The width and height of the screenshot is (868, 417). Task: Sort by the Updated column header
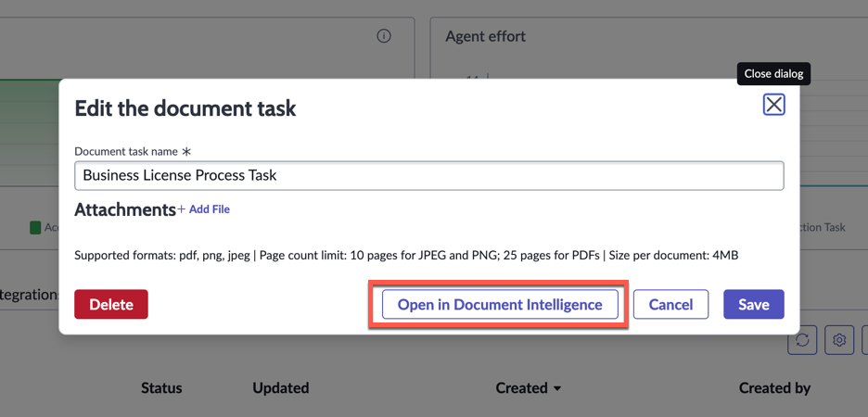click(x=280, y=387)
